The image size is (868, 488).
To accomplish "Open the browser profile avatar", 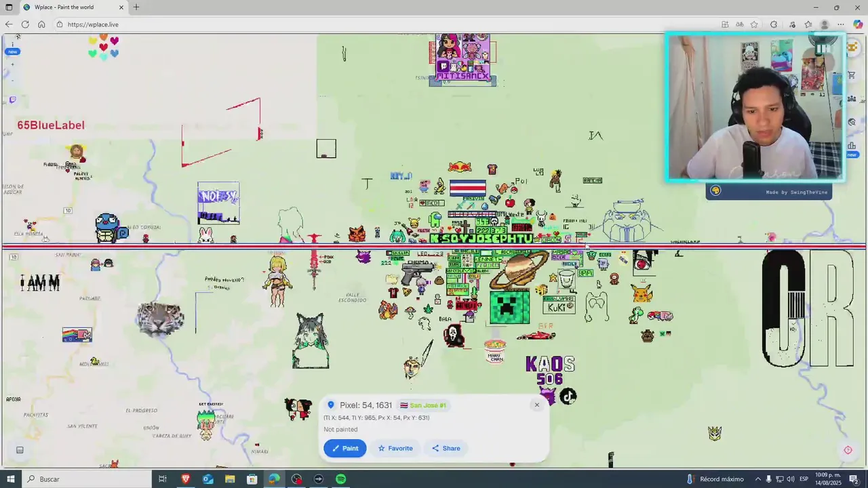I will point(825,24).
